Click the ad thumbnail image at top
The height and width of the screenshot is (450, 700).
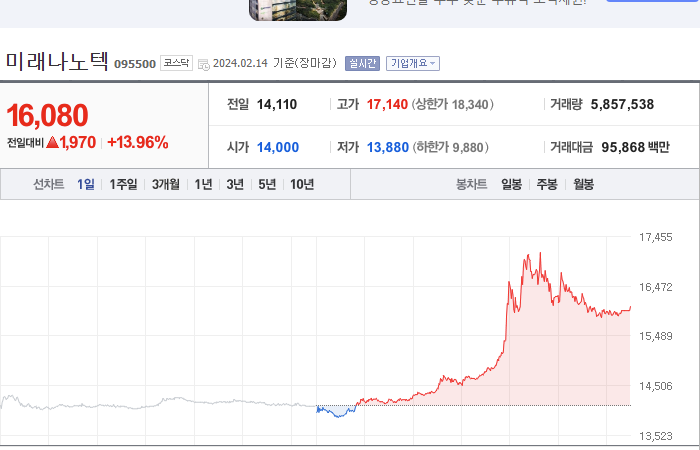point(298,10)
